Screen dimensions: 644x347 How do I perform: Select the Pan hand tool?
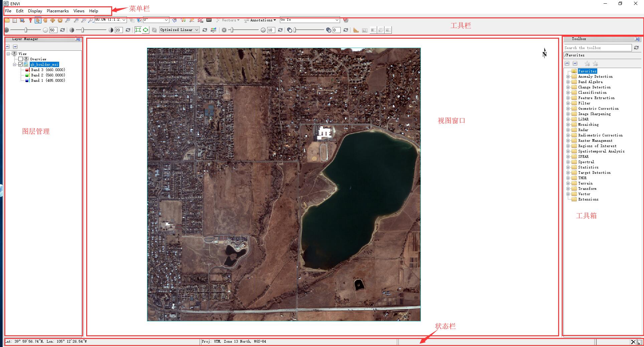tap(46, 20)
